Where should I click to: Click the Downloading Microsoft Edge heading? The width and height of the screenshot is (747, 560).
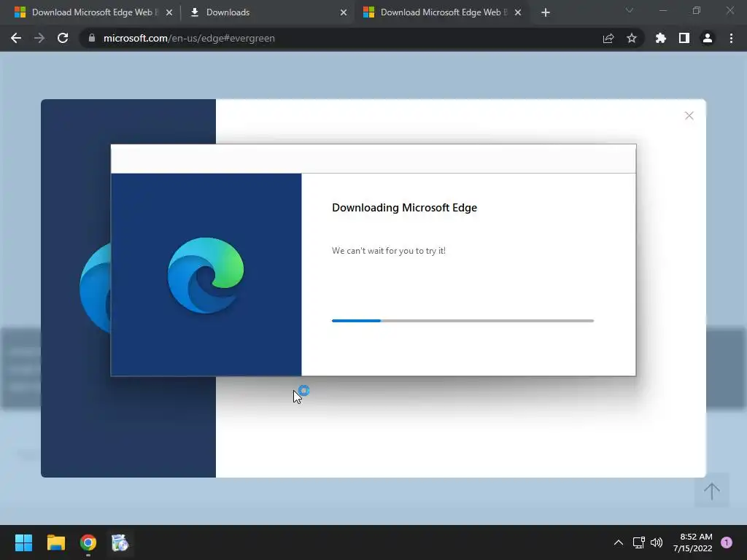pyautogui.click(x=404, y=208)
